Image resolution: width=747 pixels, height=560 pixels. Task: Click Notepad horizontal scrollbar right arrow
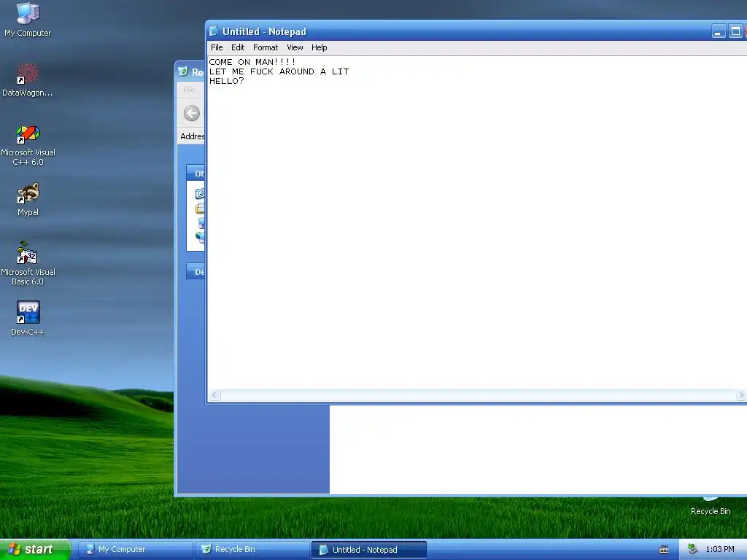point(741,394)
